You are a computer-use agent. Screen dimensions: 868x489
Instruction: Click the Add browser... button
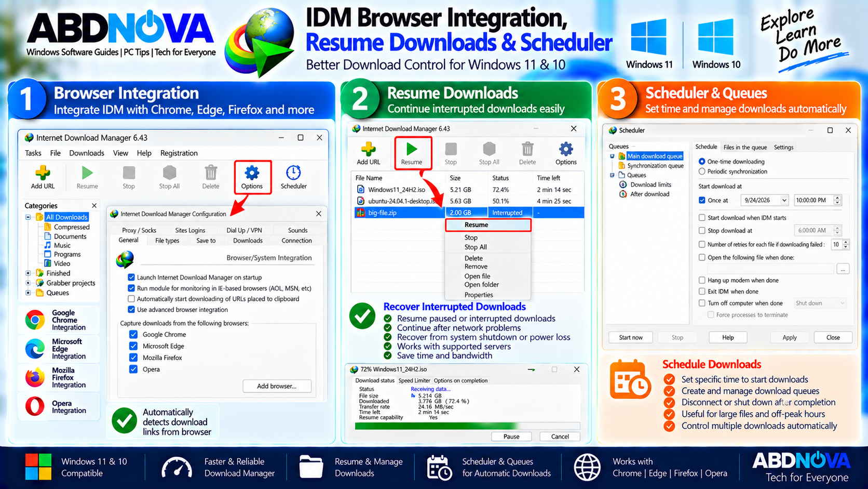277,386
